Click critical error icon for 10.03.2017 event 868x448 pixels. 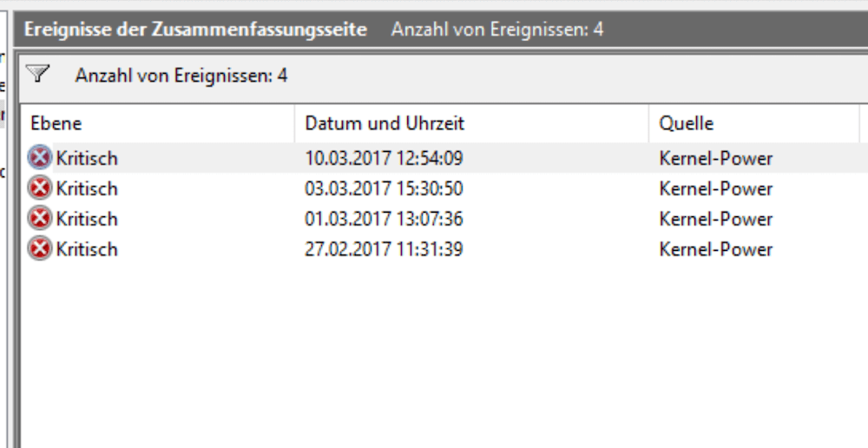pyautogui.click(x=39, y=158)
